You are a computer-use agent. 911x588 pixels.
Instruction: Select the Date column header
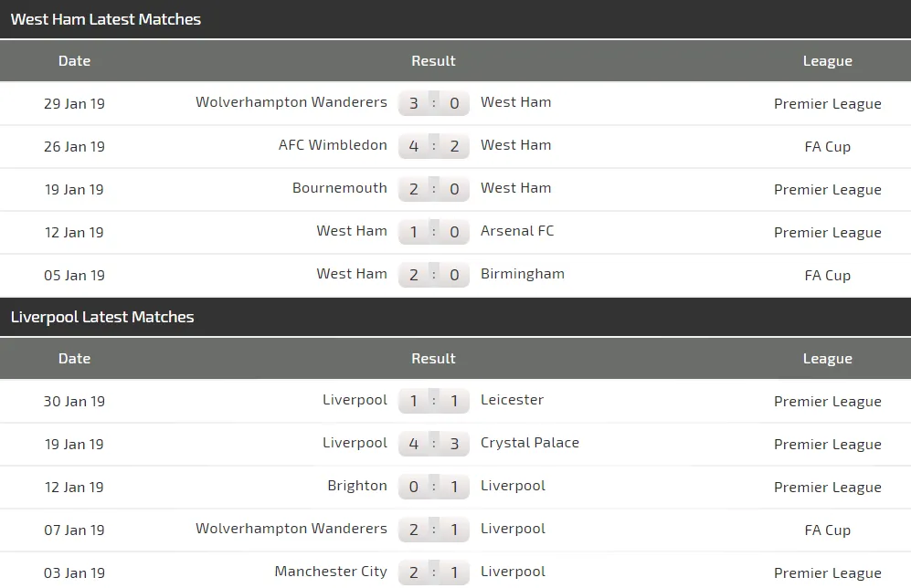[x=74, y=61]
